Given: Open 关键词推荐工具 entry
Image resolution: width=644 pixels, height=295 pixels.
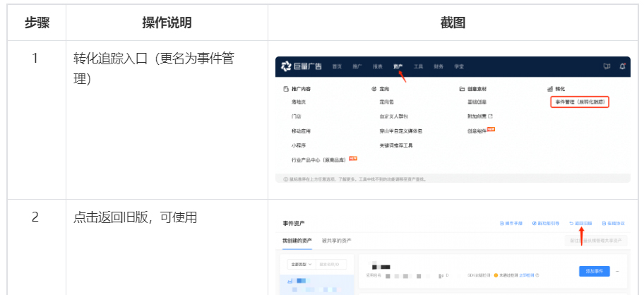Looking at the screenshot, I should (x=396, y=145).
